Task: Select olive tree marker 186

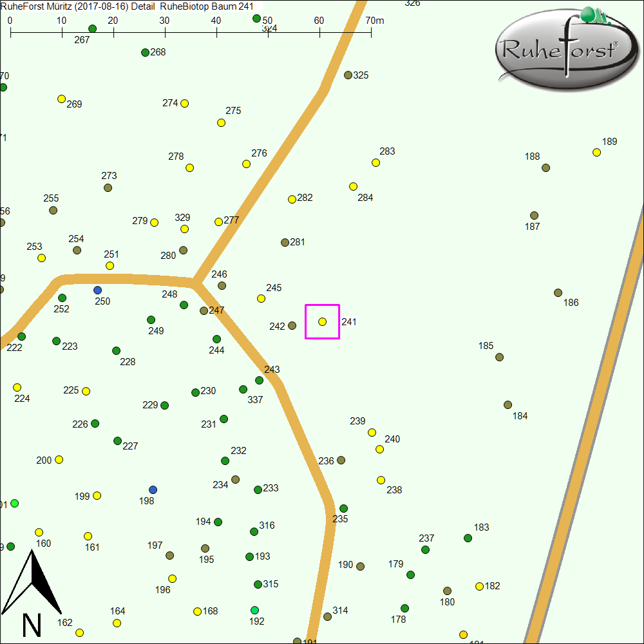Action: [558, 292]
